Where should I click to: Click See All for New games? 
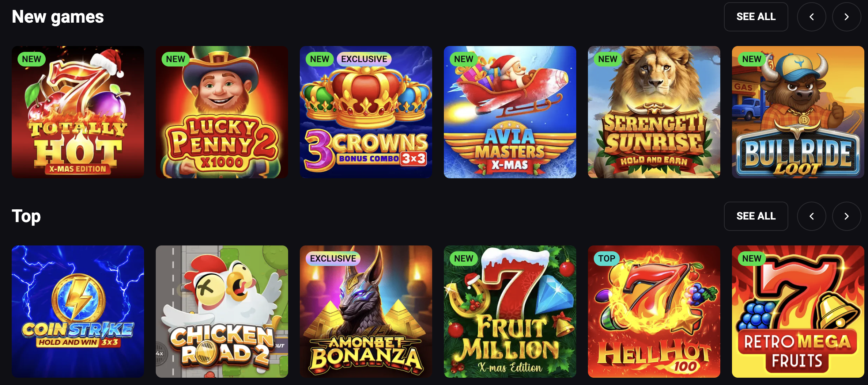[x=756, y=17]
